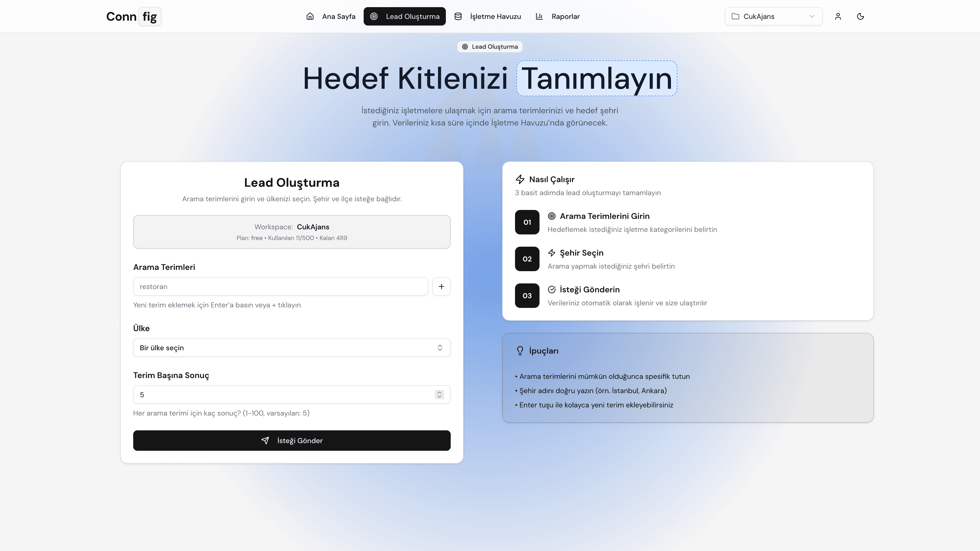Open the CukAjans workspace dropdown

(774, 16)
